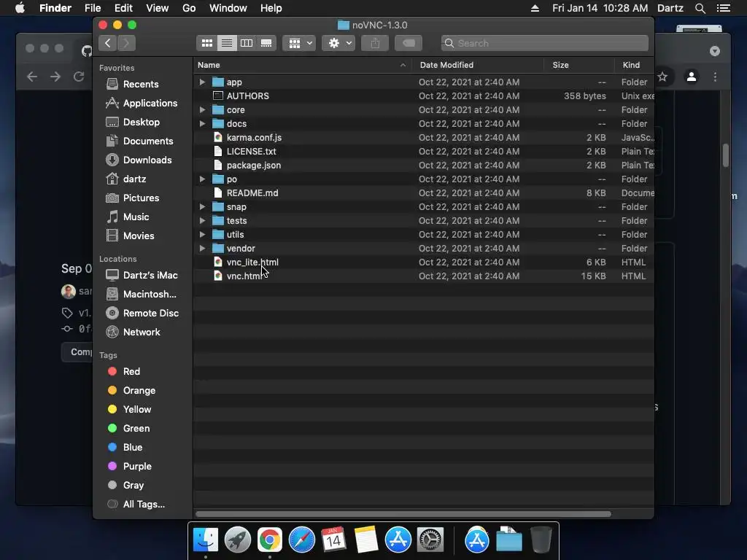This screenshot has width=747, height=560.
Task: Select the README.md file
Action: (424, 192)
